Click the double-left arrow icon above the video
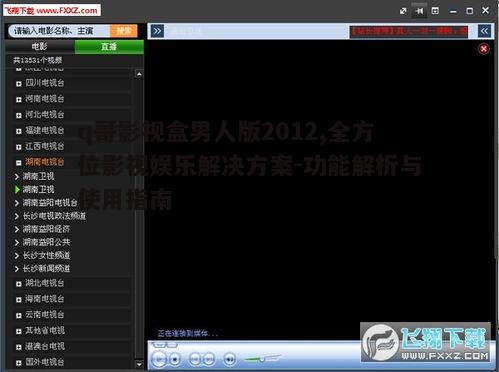499x372 pixels. (x=484, y=31)
